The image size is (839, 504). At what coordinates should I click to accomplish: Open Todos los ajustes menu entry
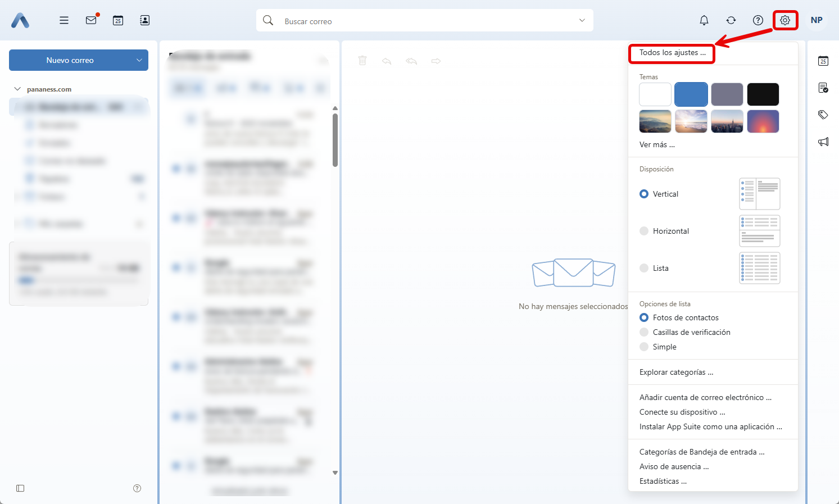[672, 53]
